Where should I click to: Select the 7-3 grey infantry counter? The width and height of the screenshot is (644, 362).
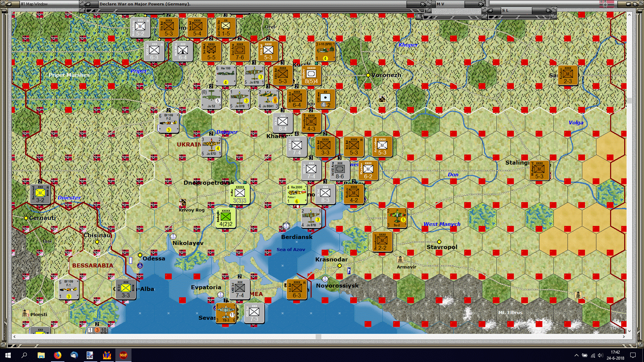(x=254, y=313)
